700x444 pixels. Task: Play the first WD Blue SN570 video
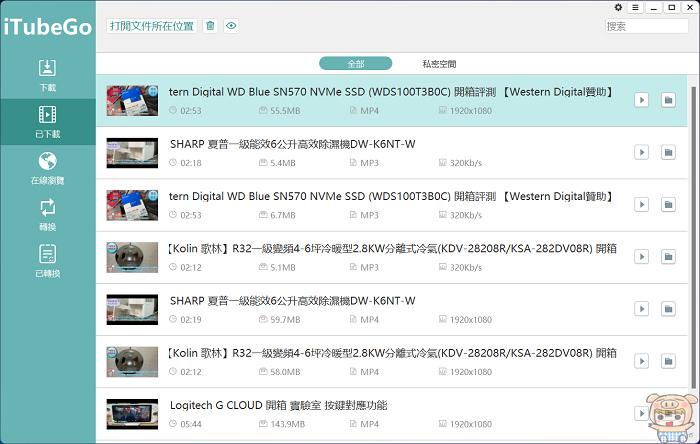point(642,99)
